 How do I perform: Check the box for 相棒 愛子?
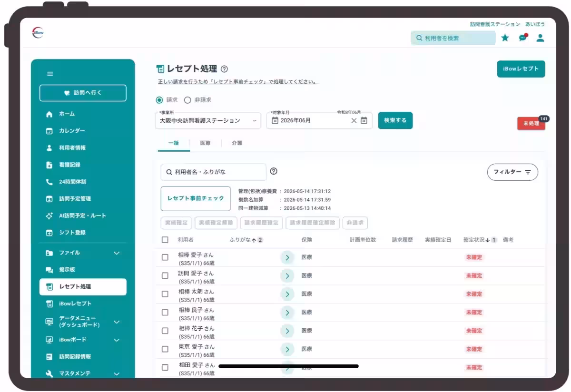click(x=165, y=257)
